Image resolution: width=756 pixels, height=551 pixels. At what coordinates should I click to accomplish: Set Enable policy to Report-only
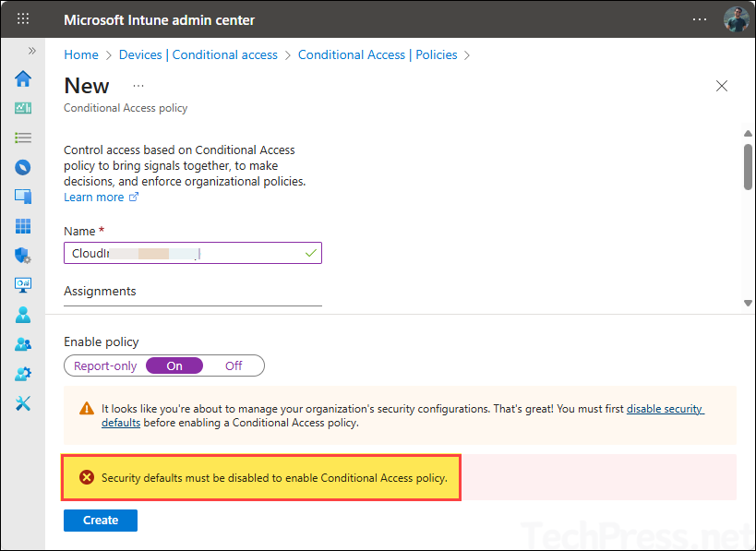coord(105,366)
